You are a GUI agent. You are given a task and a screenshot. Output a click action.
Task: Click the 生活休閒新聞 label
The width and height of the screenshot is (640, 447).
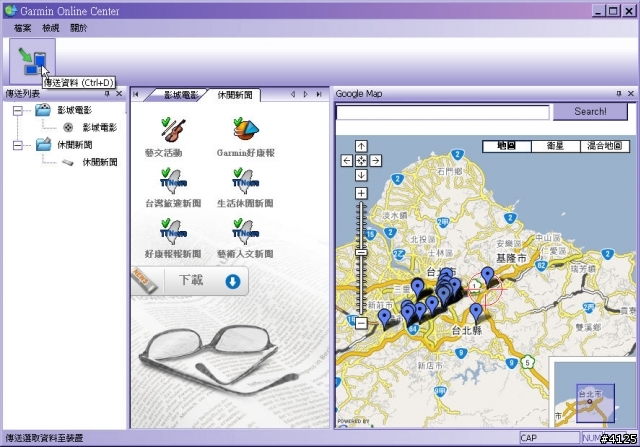click(x=245, y=203)
